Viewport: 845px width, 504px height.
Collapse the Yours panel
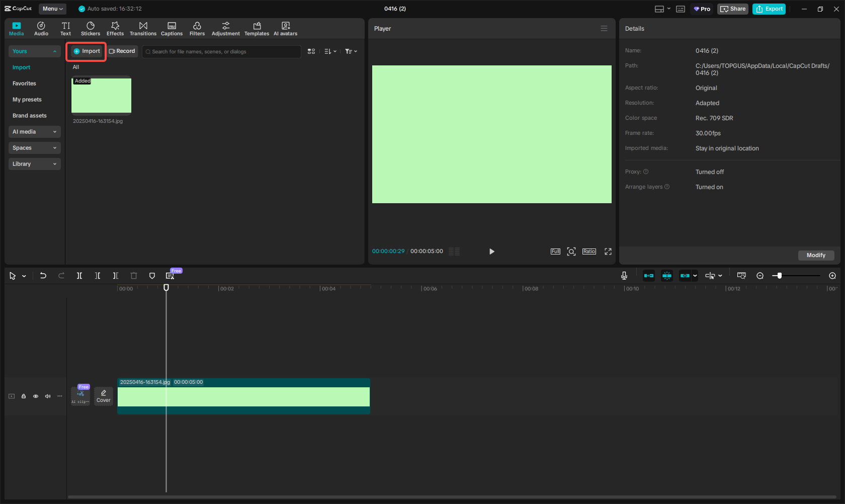click(x=34, y=51)
